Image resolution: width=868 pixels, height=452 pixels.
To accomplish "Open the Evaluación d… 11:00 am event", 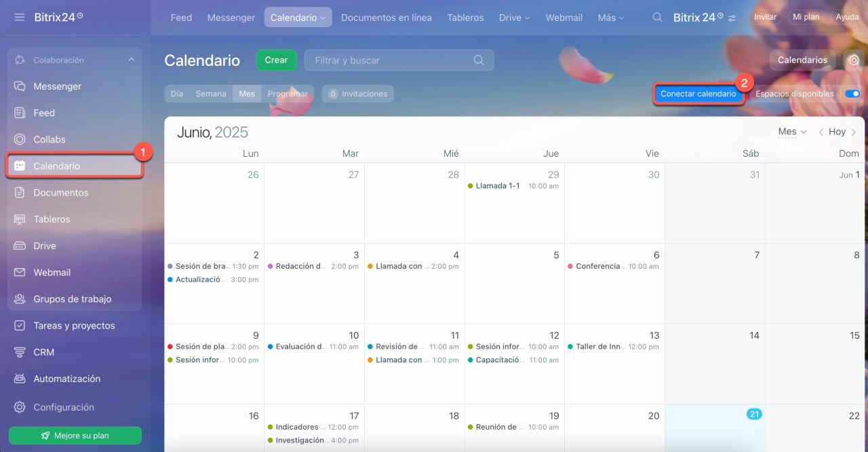I will click(313, 347).
